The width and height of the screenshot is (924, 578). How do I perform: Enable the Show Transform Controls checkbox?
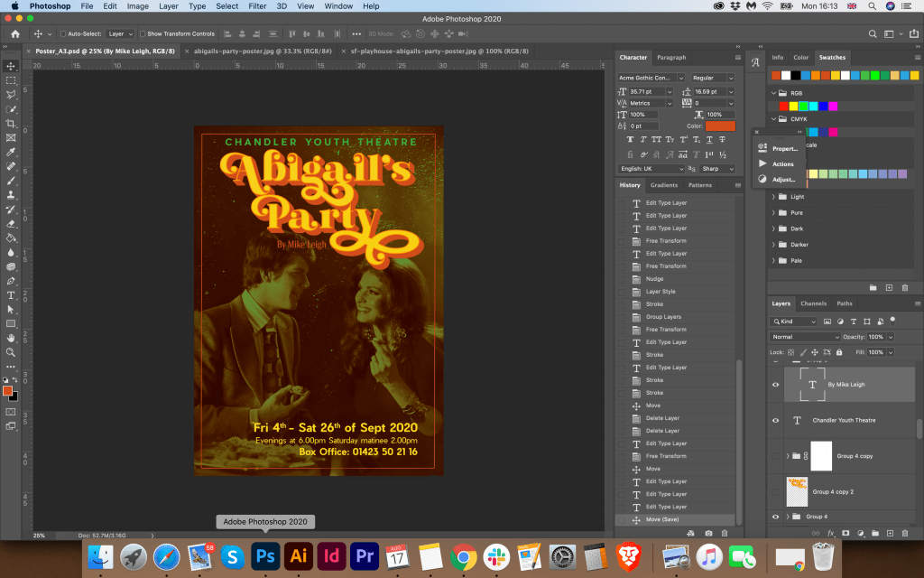[x=144, y=33]
